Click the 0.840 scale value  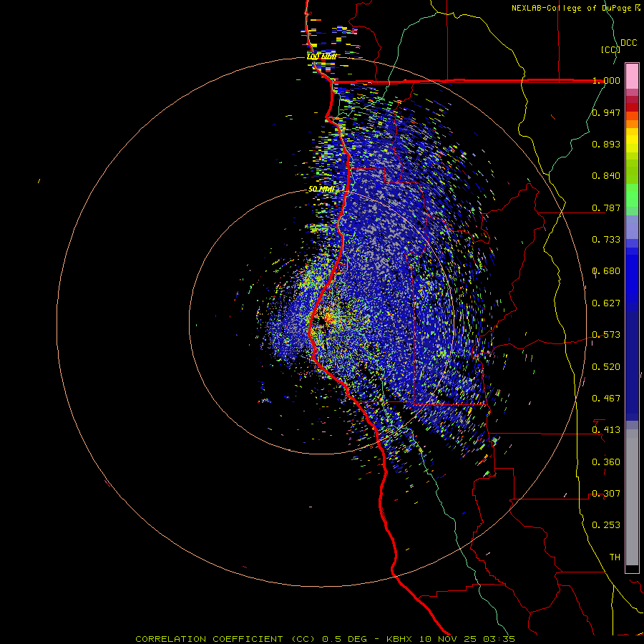click(606, 176)
